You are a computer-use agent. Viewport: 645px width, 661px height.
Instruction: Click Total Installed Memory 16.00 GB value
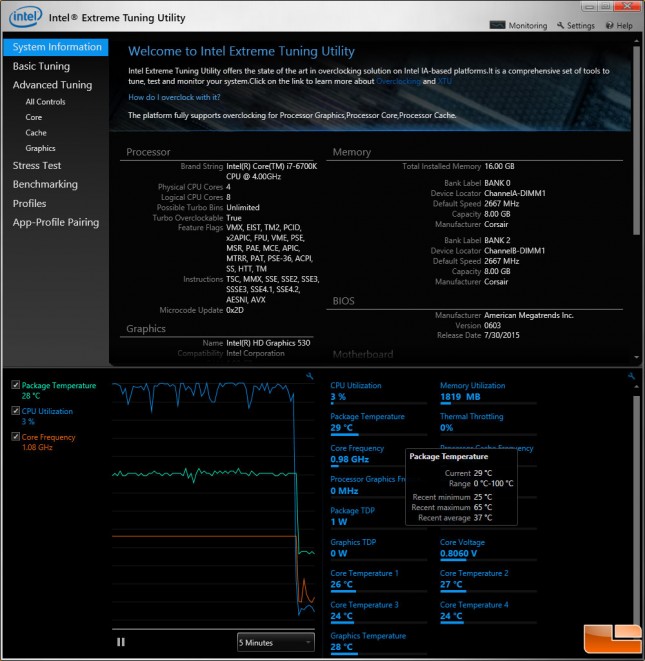click(x=499, y=166)
